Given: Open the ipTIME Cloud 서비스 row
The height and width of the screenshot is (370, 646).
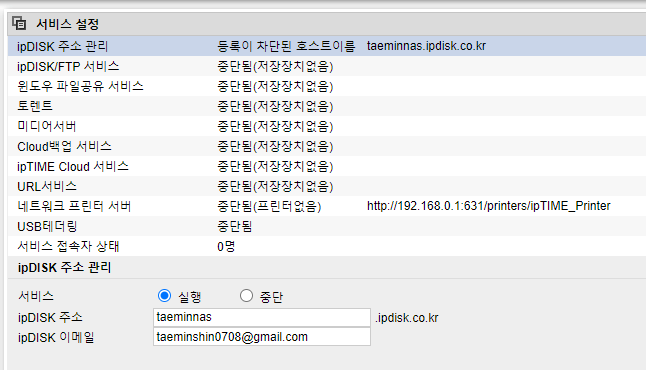Looking at the screenshot, I should [327, 166].
